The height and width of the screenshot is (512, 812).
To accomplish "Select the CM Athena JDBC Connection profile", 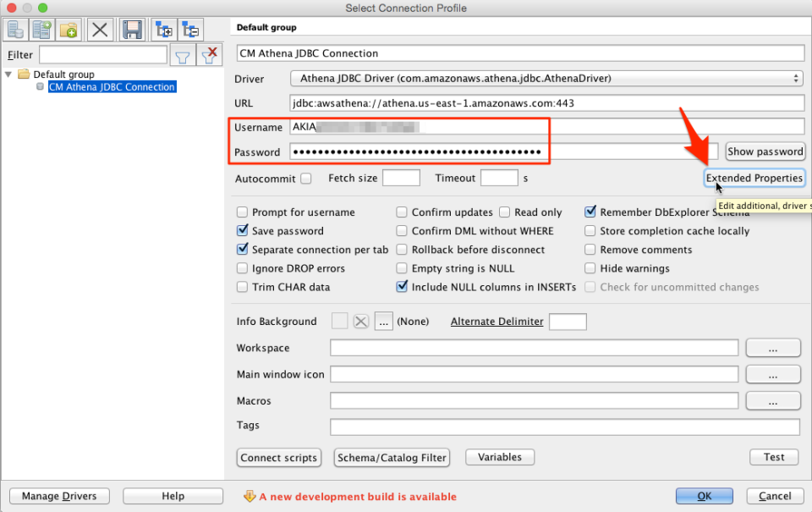I will (112, 85).
